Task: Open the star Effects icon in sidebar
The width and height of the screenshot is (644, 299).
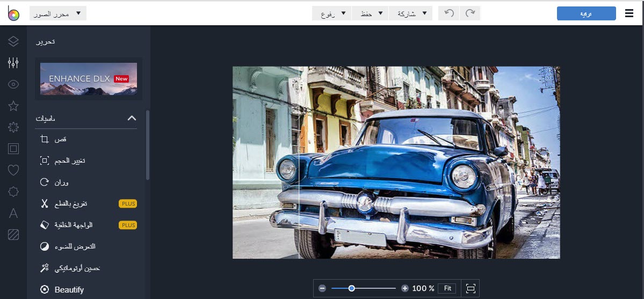Action: (x=13, y=106)
